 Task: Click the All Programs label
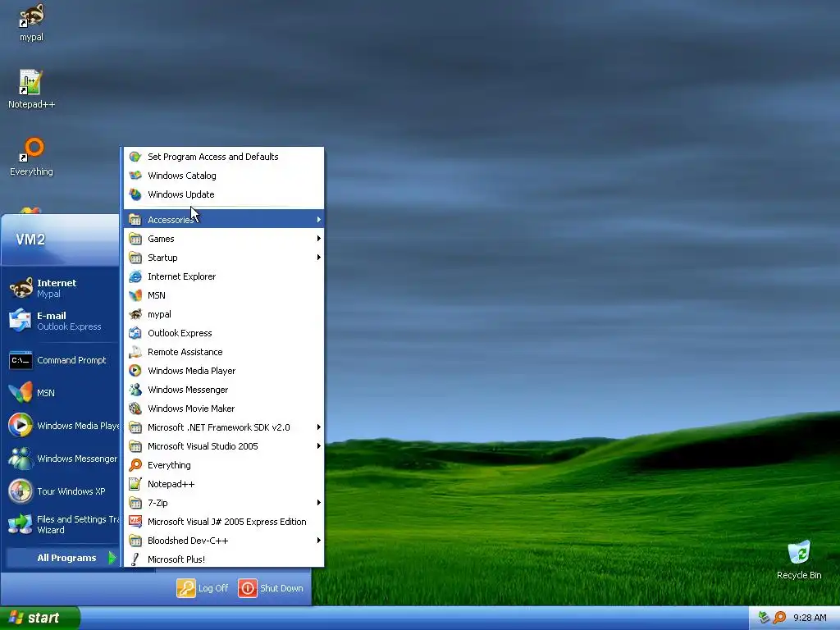click(x=66, y=558)
